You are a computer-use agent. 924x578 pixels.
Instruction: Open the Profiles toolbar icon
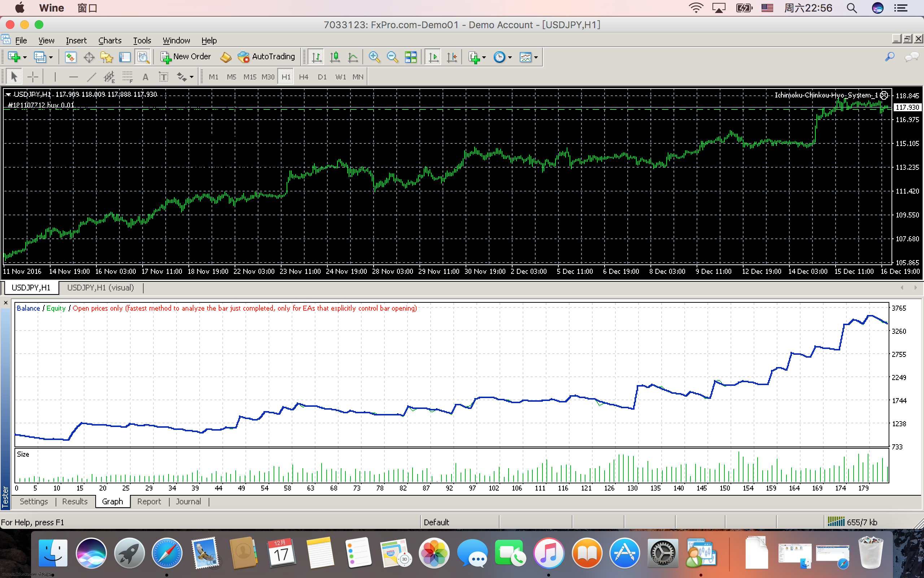tap(40, 57)
